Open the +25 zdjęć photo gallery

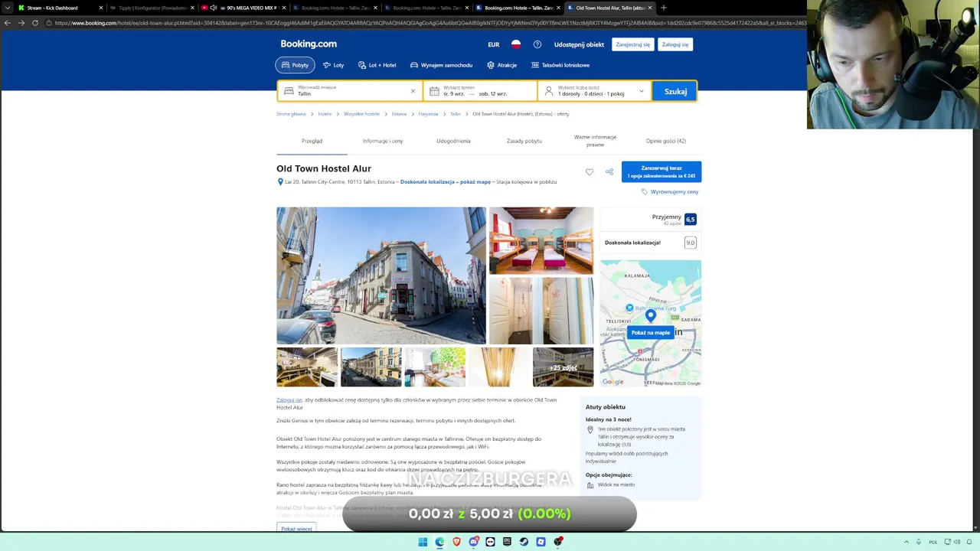pos(563,367)
